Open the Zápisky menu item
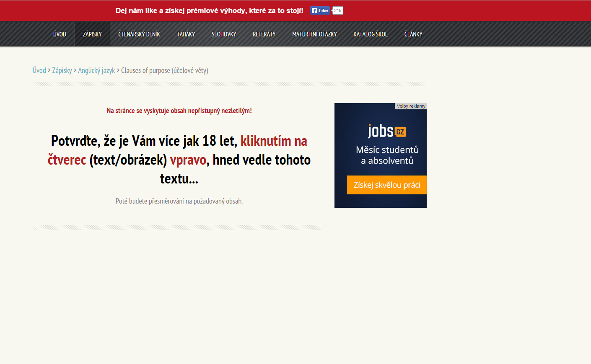Screen dimensions: 591x364 click(92, 34)
